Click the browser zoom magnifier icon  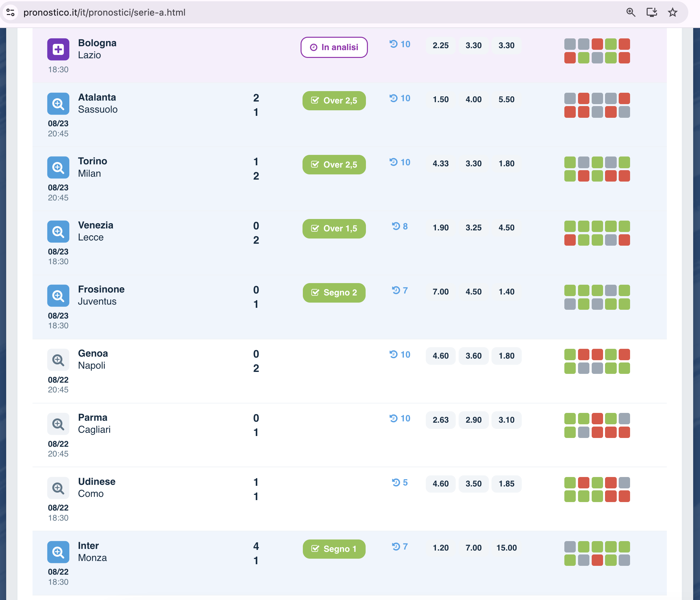tap(631, 12)
